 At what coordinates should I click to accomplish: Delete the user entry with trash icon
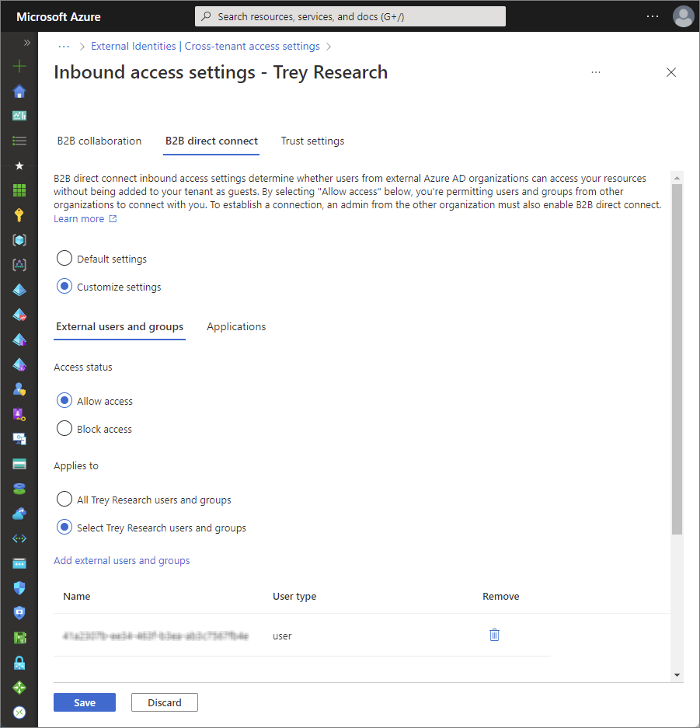(x=494, y=635)
